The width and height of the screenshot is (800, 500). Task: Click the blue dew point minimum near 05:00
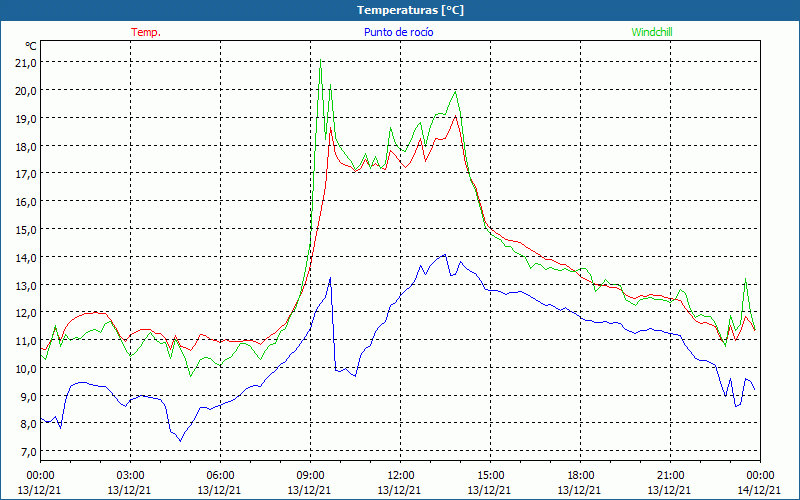pyautogui.click(x=181, y=441)
